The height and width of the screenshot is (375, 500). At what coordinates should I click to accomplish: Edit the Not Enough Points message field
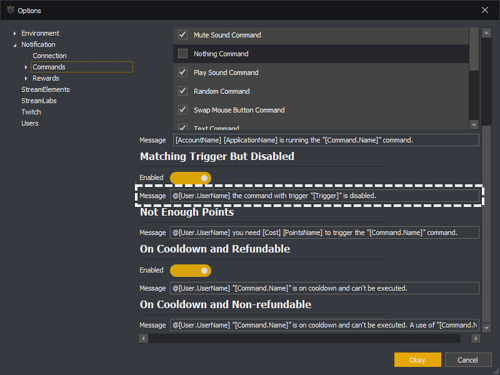(x=325, y=232)
